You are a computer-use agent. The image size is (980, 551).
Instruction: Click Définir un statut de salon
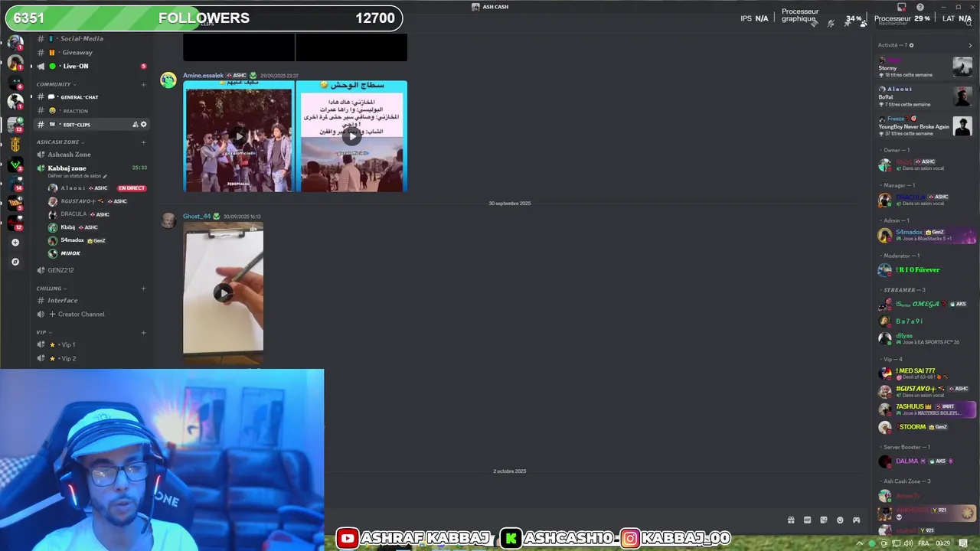click(x=77, y=176)
